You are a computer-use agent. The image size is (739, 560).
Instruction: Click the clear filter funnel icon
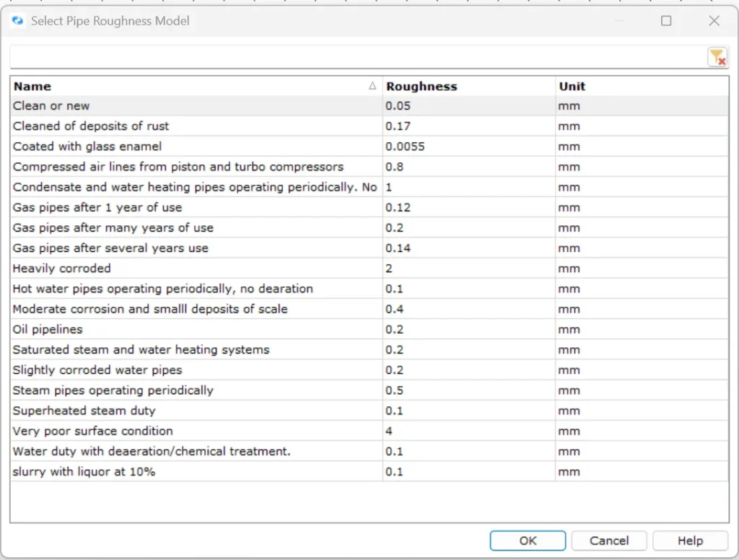pos(717,58)
